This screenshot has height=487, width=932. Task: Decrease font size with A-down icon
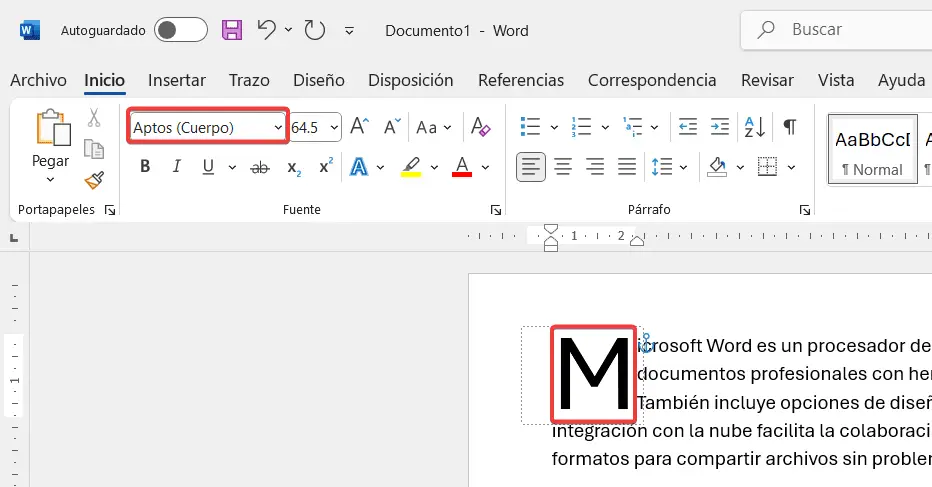click(x=392, y=127)
